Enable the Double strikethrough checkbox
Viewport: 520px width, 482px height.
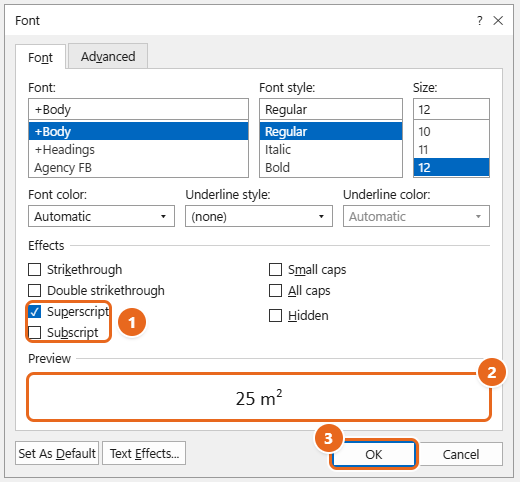pos(35,291)
